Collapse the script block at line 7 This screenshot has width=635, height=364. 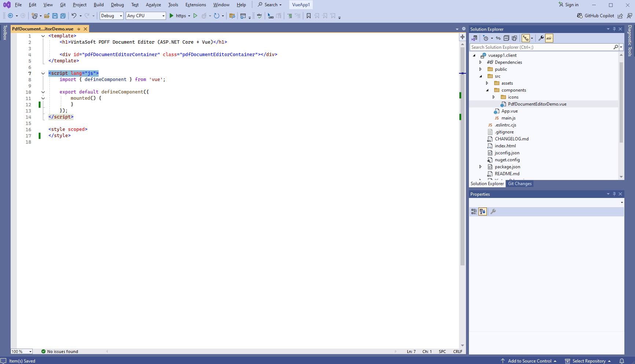[43, 73]
